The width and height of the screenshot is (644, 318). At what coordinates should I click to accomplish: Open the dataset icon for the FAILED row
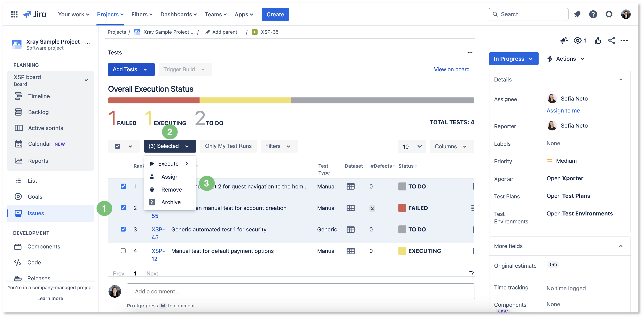[x=351, y=208]
